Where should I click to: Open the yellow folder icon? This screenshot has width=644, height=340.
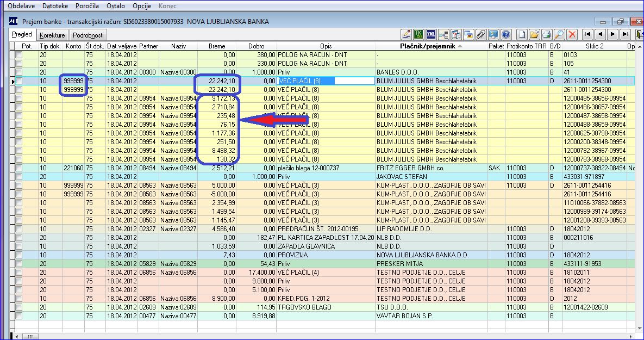tap(534, 34)
